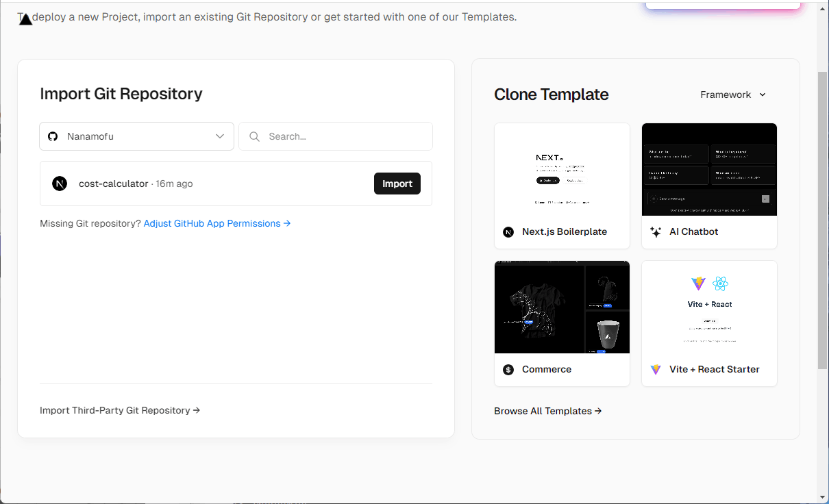The image size is (829, 504).
Task: Import the cost-calculator repository
Action: [397, 184]
